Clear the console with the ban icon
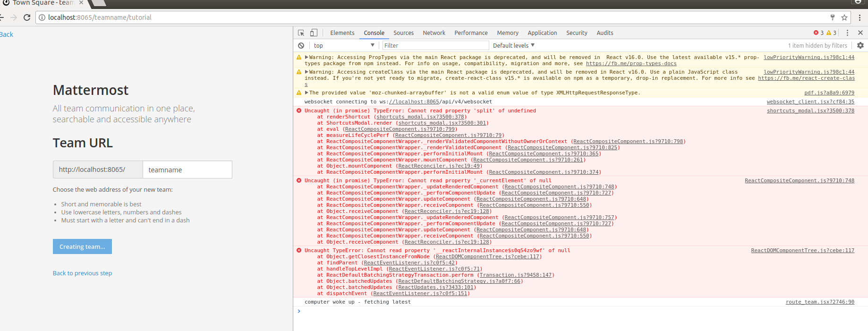Viewport: 868px width, 331px height. point(301,45)
